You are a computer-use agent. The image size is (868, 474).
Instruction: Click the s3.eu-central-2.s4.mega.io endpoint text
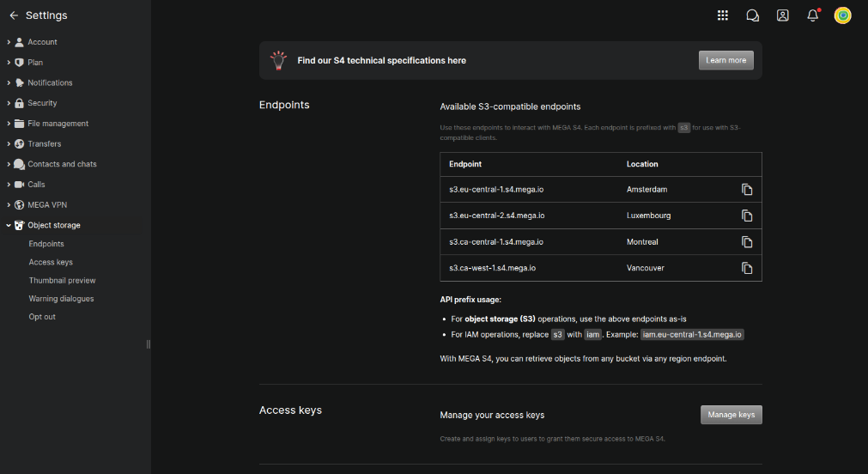pyautogui.click(x=497, y=216)
